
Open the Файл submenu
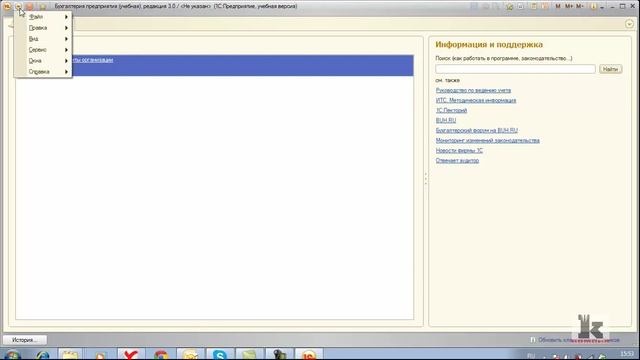point(43,17)
